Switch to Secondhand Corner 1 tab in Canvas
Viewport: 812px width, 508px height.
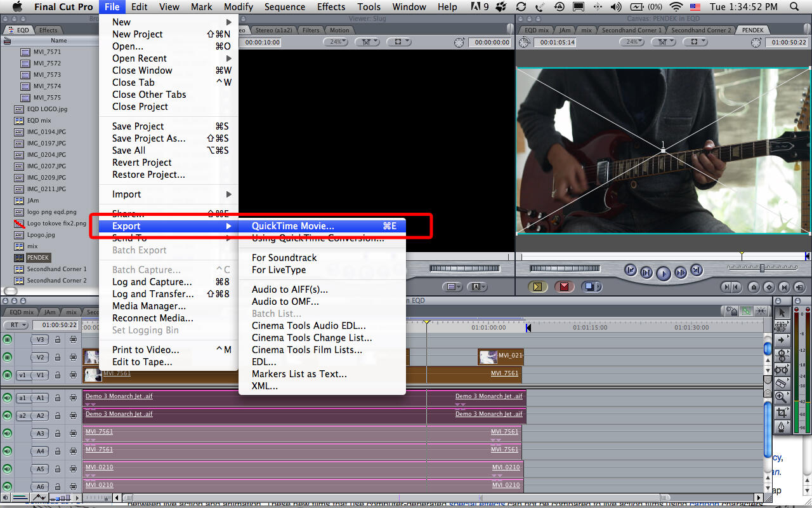click(x=631, y=30)
